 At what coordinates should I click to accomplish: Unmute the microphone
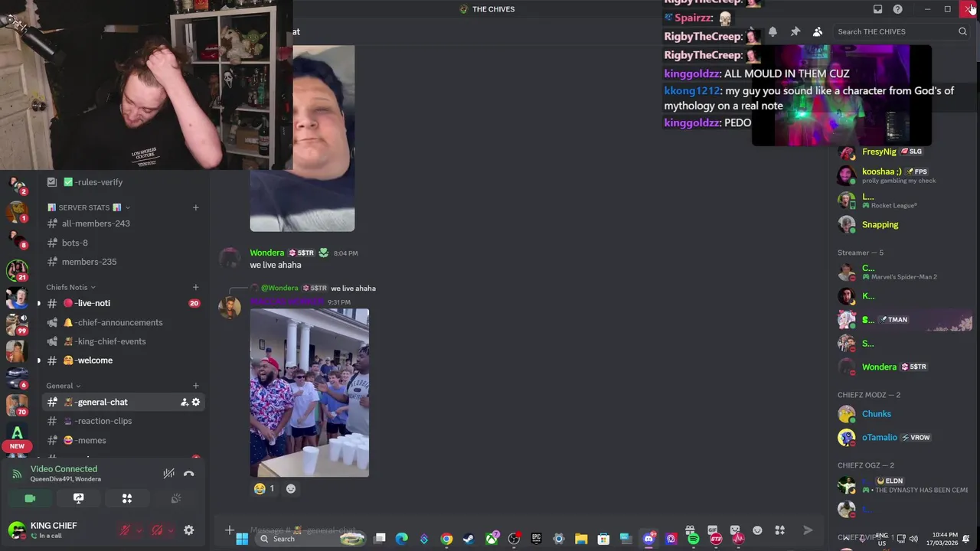click(x=125, y=530)
